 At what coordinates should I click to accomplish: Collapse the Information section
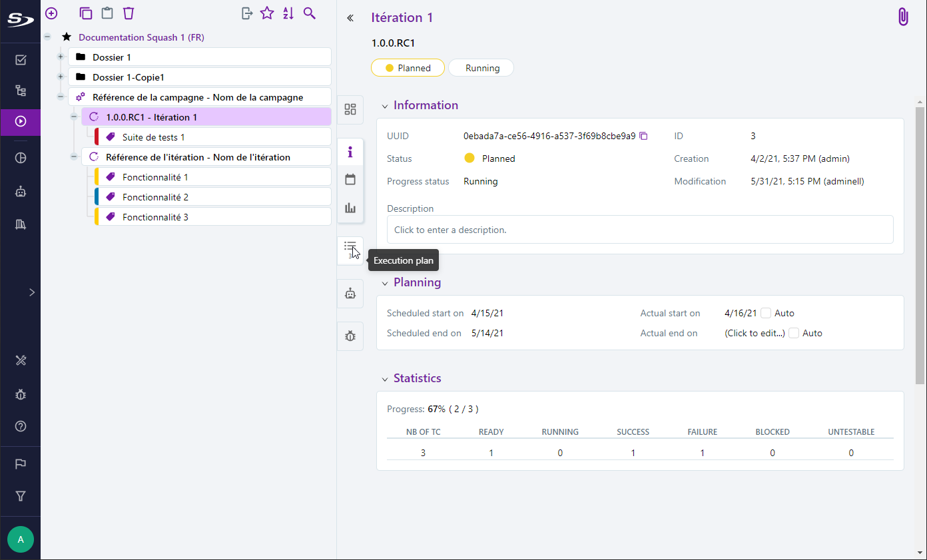tap(384, 106)
